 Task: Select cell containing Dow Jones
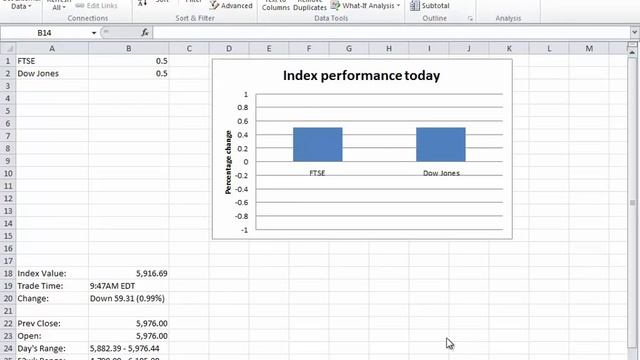pyautogui.click(x=52, y=73)
